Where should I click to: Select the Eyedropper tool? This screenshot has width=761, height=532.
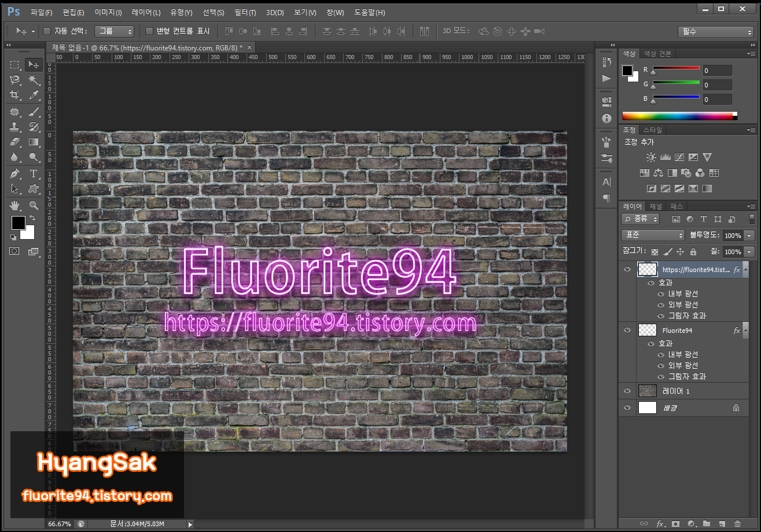[34, 95]
